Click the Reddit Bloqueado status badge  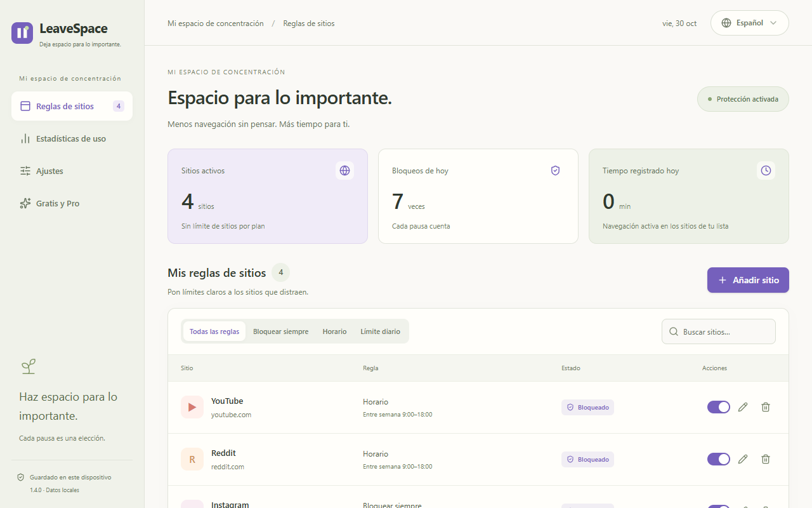587,459
